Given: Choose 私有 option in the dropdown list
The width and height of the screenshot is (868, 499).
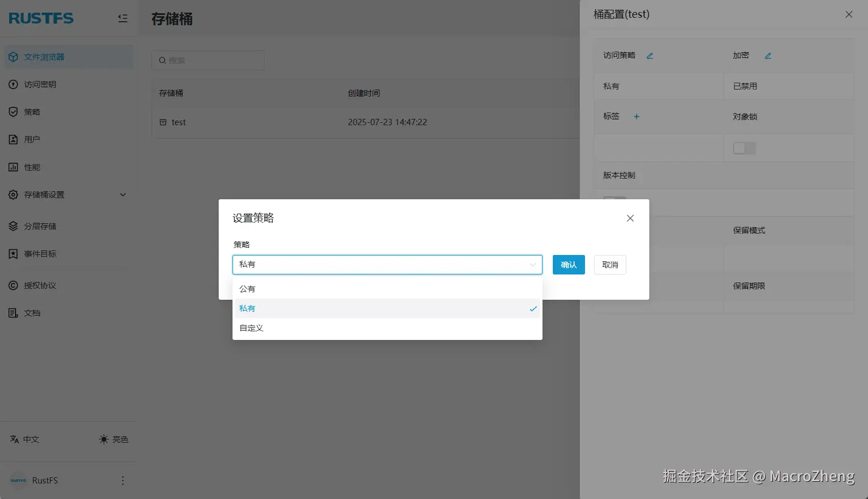Looking at the screenshot, I should point(387,308).
